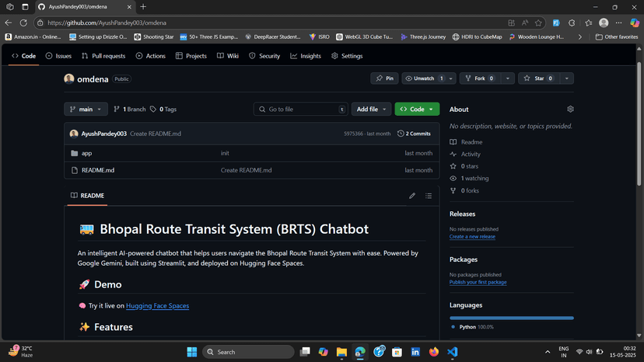Open the Three.js Journey bookmark

point(423,37)
